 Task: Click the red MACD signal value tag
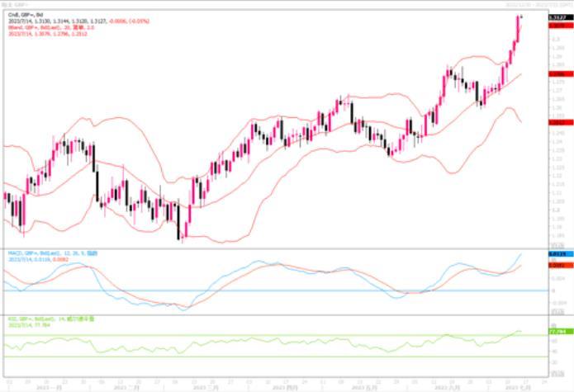[x=557, y=265]
